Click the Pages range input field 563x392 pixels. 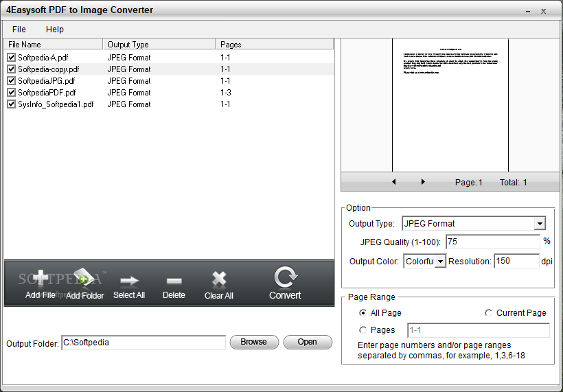[479, 330]
